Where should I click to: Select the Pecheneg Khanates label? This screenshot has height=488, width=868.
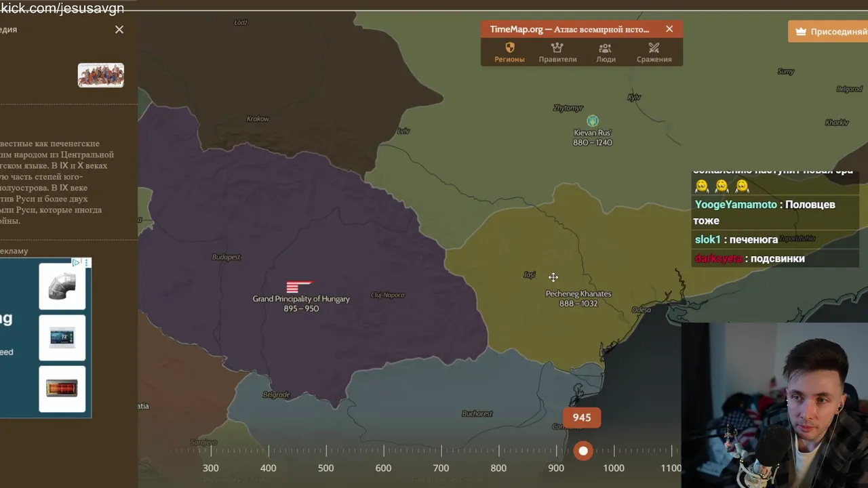578,298
